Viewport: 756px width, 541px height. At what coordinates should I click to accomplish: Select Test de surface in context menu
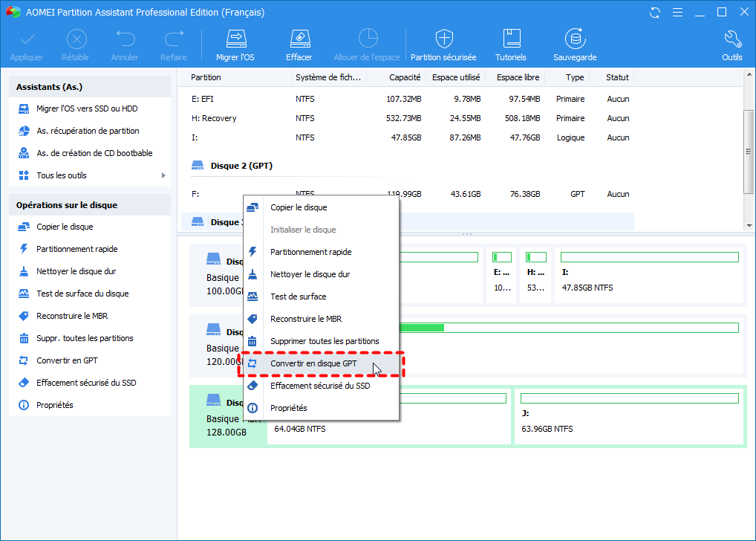point(321,297)
